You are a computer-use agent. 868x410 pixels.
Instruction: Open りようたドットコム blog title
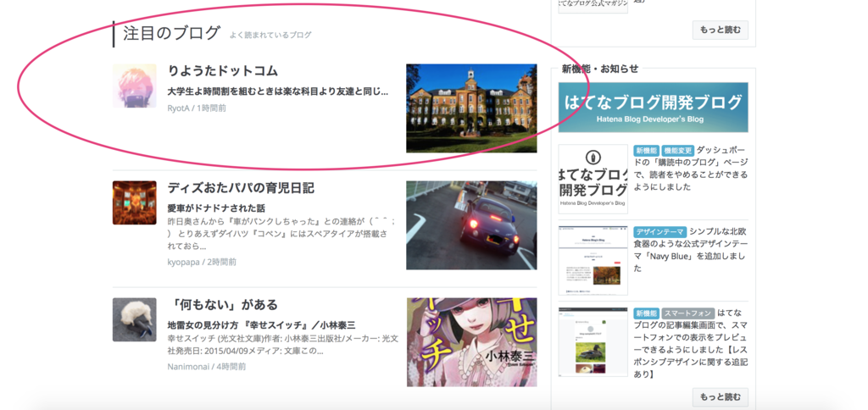click(x=223, y=71)
